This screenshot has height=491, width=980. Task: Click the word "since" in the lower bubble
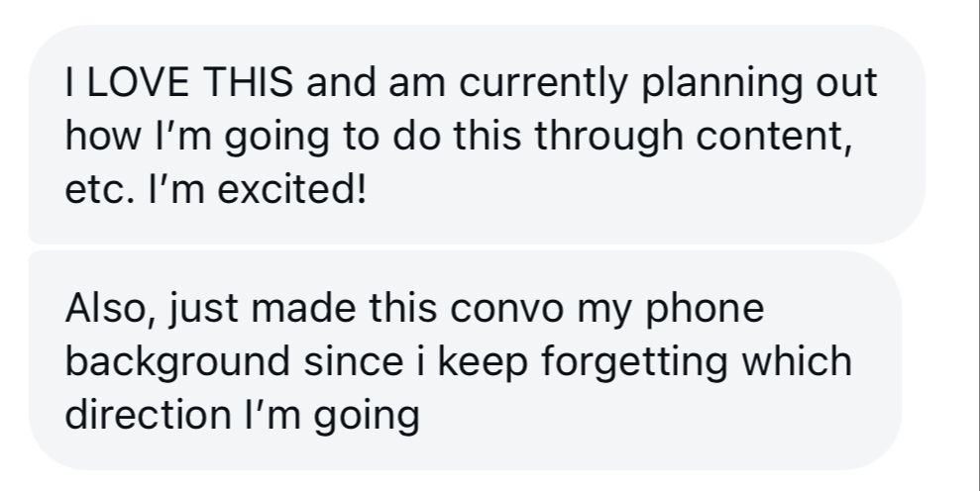353,361
